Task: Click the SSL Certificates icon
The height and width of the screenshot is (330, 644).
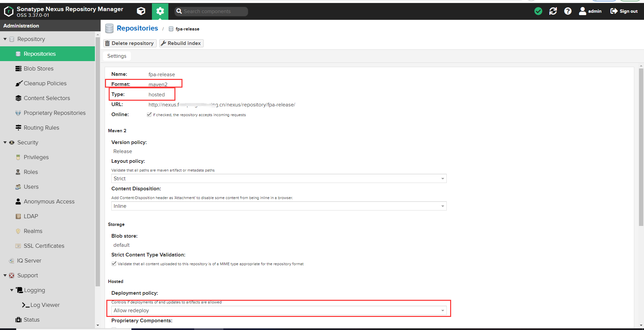Action: (18, 246)
